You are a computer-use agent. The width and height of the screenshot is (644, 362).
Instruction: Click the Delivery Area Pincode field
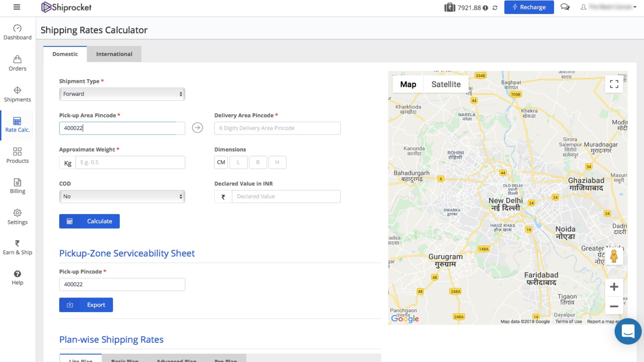point(277,128)
